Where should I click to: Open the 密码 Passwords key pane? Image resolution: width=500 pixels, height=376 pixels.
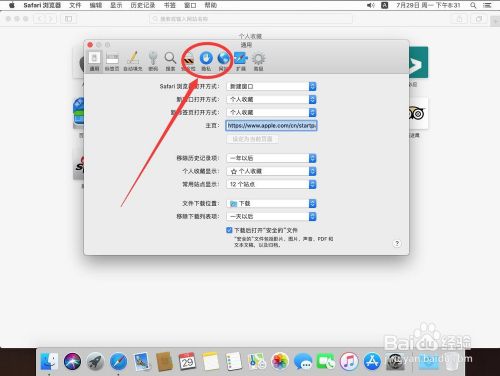tap(153, 61)
